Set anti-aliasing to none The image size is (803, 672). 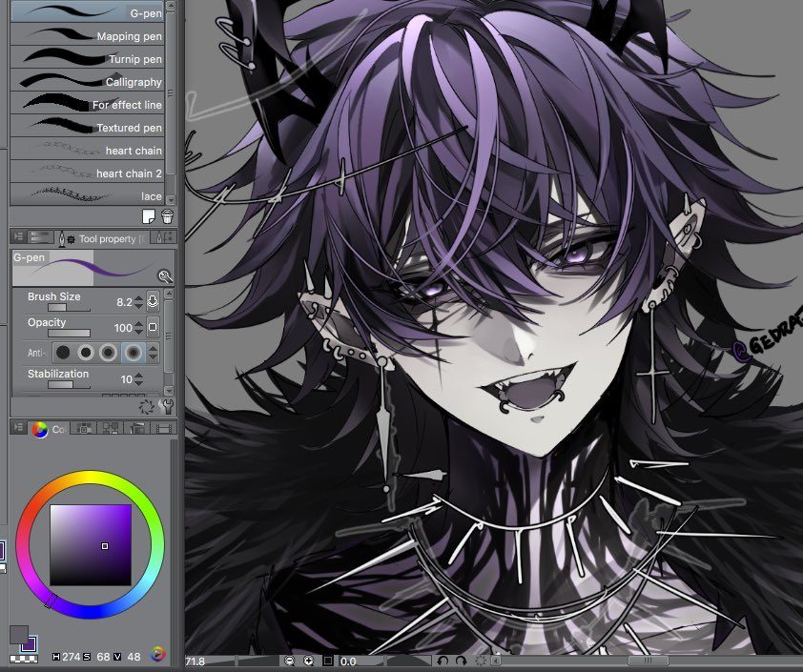tap(63, 352)
